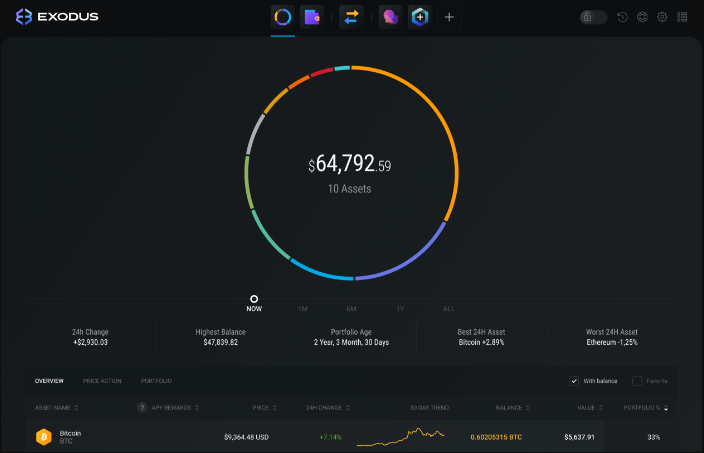Click the Bitcoin 30 day trend chart
Screen dimensions: 704x453
pos(400,437)
